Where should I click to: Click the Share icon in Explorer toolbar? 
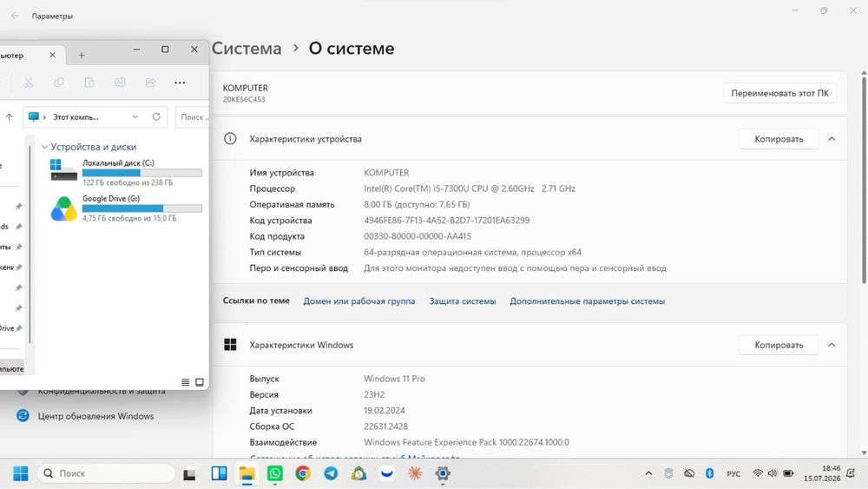click(x=150, y=83)
